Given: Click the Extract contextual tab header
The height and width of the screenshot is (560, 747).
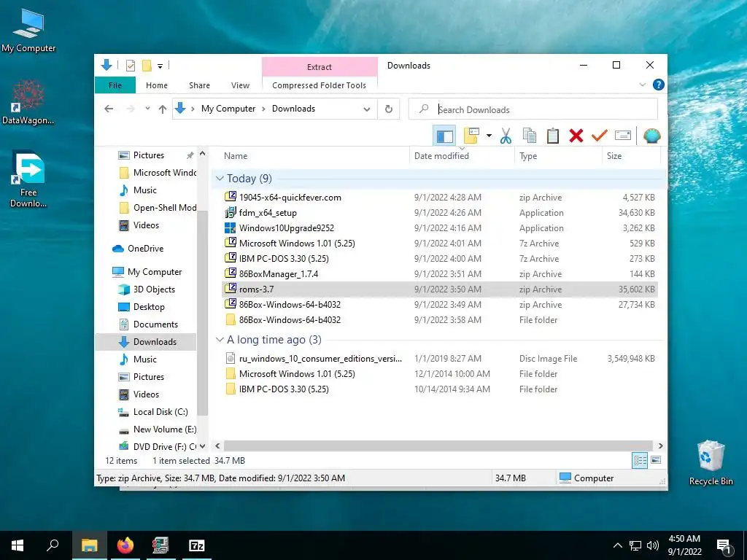Looking at the screenshot, I should tap(320, 66).
